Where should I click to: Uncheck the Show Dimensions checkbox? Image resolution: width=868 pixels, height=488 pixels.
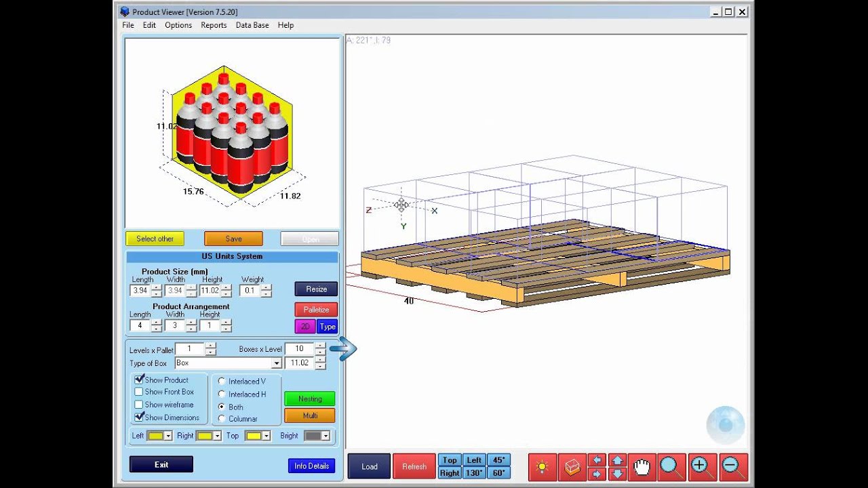(139, 417)
